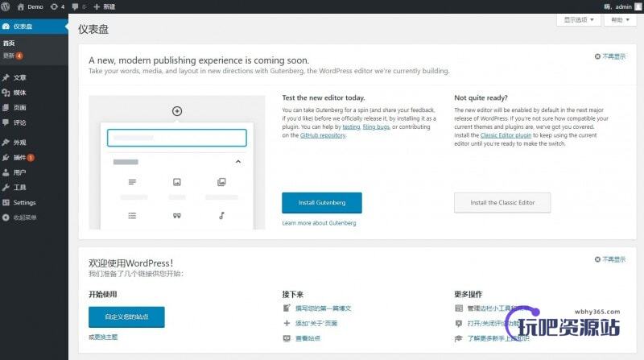Collapse the sidebar with 收起菜单

[x=34, y=217]
